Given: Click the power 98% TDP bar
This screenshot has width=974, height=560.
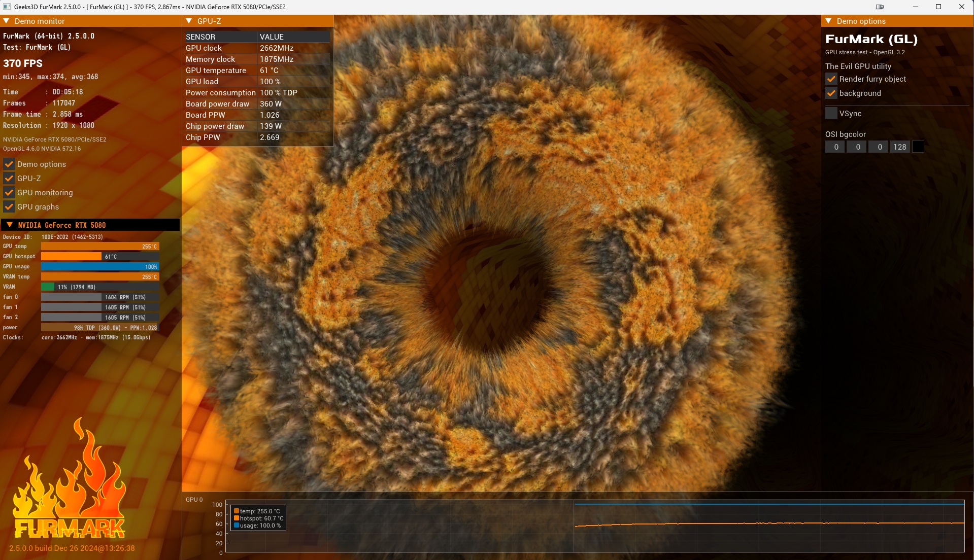Looking at the screenshot, I should [100, 327].
